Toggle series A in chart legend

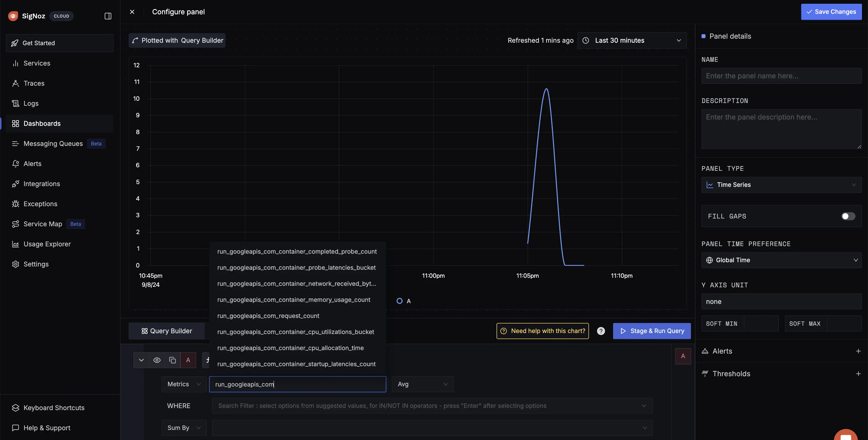(x=404, y=301)
